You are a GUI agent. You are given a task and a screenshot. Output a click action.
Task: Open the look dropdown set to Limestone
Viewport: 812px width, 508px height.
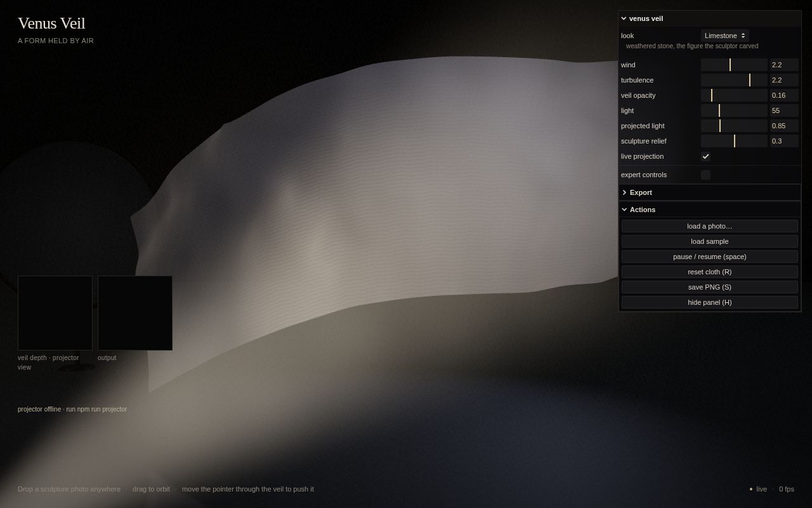[x=724, y=36]
